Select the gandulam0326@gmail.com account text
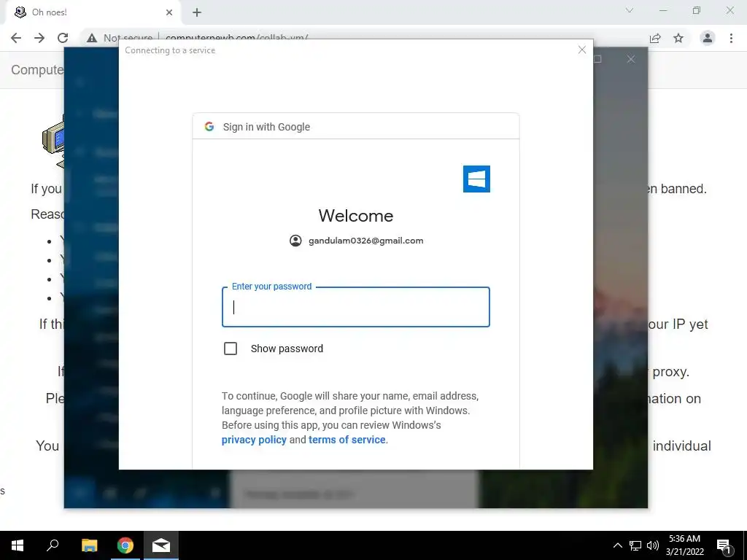The image size is (747, 560). [x=366, y=241]
